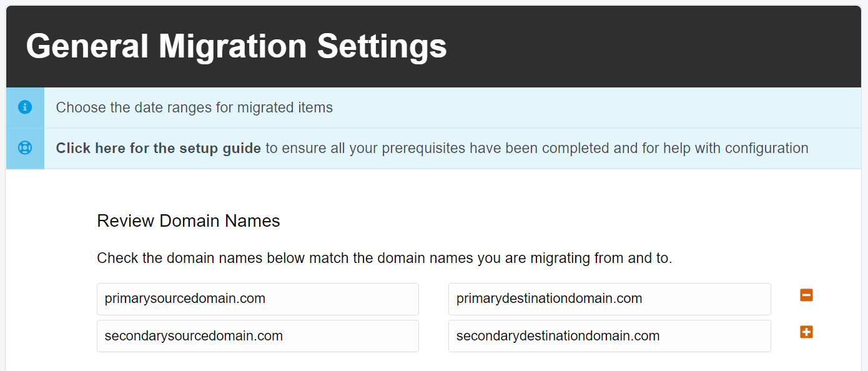868x371 pixels.
Task: Click the white margin left of source fields
Action: click(x=51, y=317)
